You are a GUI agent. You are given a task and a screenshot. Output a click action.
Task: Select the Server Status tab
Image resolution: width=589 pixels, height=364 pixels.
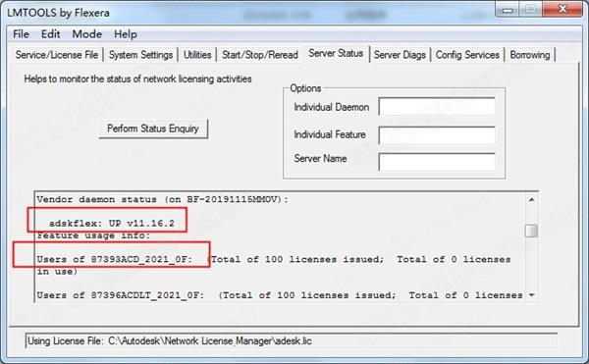point(336,53)
